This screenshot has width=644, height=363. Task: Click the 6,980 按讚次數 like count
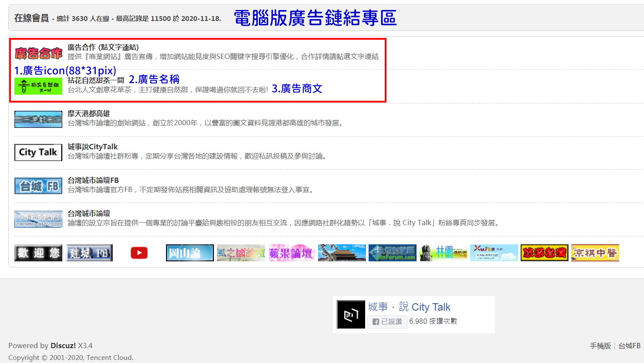(433, 321)
